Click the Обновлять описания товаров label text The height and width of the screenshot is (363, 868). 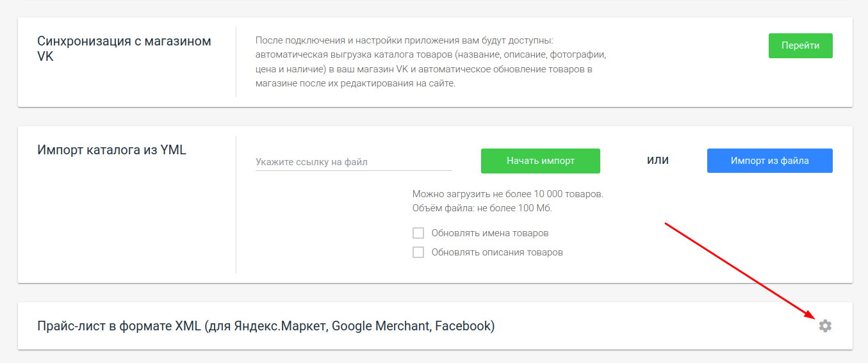pyautogui.click(x=497, y=252)
